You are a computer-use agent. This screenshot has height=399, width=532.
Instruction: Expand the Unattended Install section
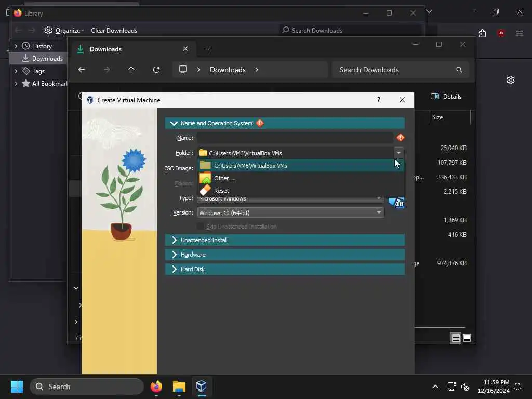pos(285,240)
